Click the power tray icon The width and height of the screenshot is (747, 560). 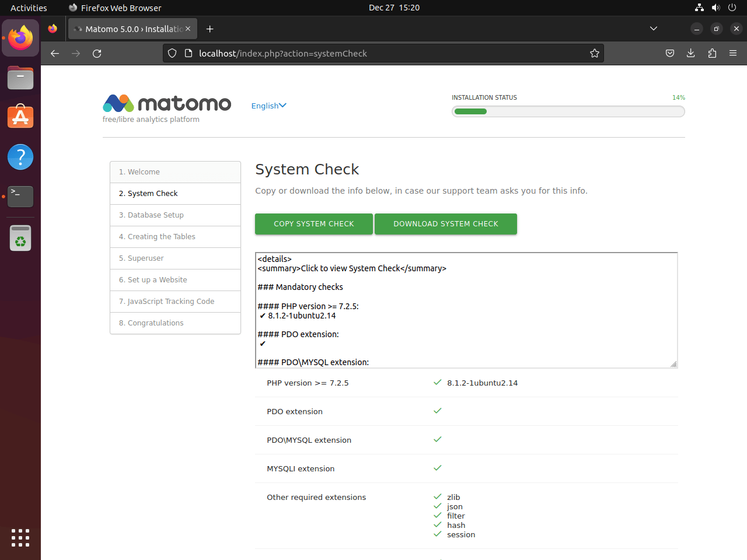[x=732, y=8]
